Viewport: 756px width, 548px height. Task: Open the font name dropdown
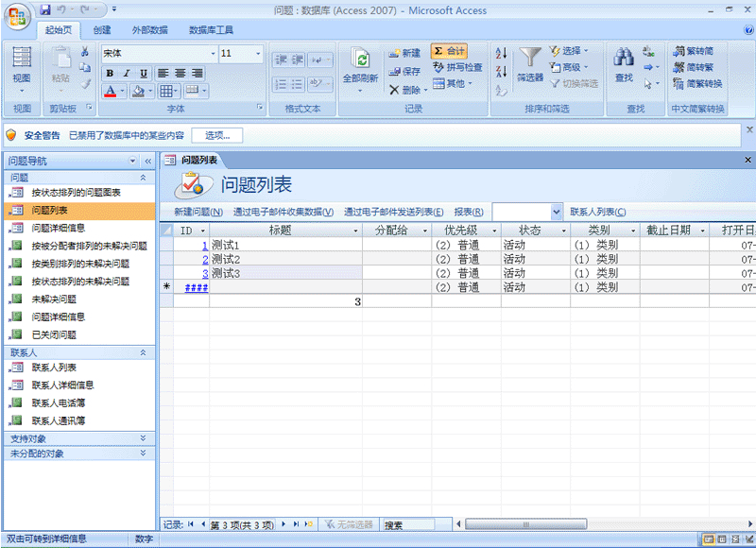(213, 54)
